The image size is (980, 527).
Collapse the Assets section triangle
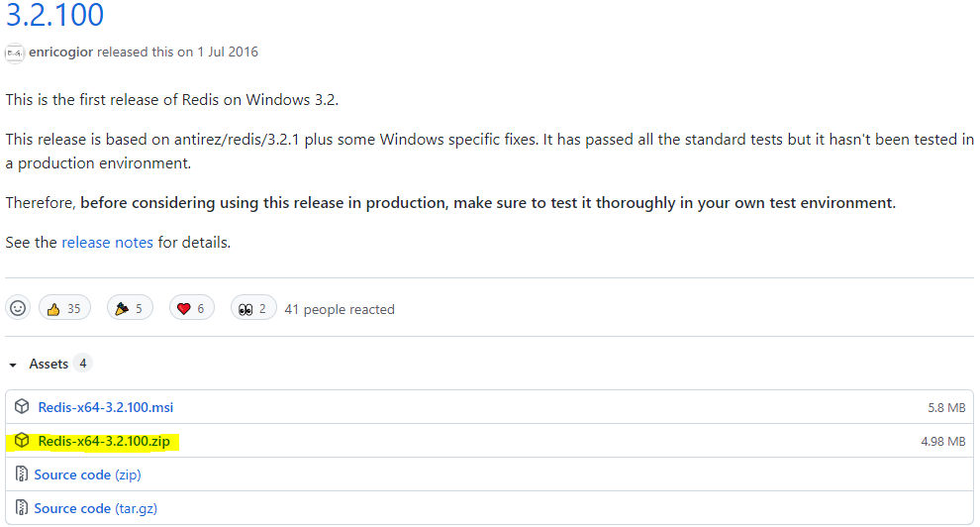(x=13, y=365)
